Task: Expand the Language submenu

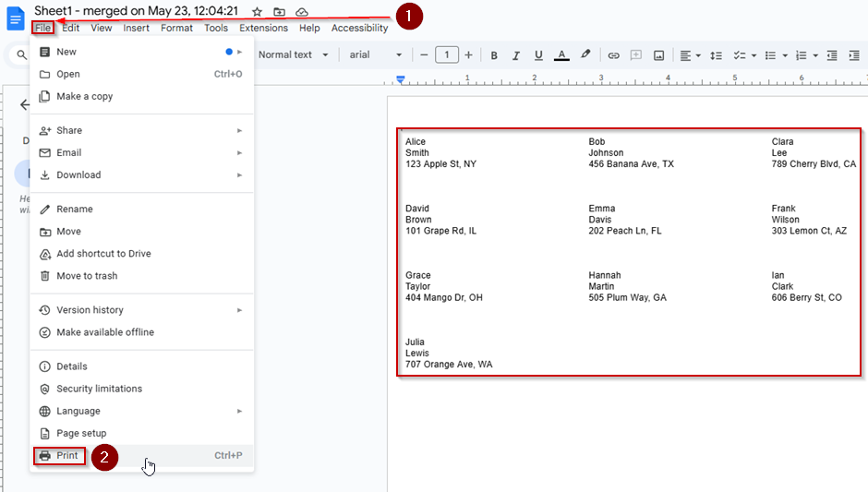Action: [x=141, y=411]
